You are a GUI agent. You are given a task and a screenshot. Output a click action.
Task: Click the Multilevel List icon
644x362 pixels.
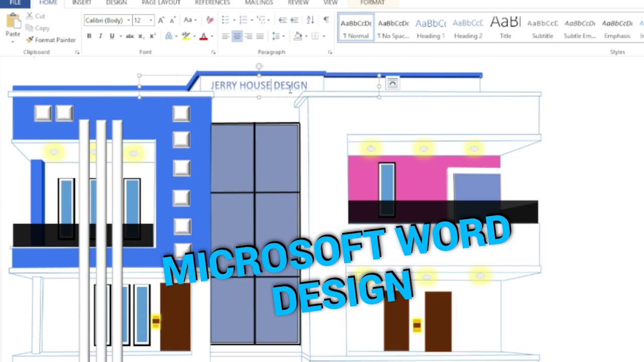click(261, 20)
